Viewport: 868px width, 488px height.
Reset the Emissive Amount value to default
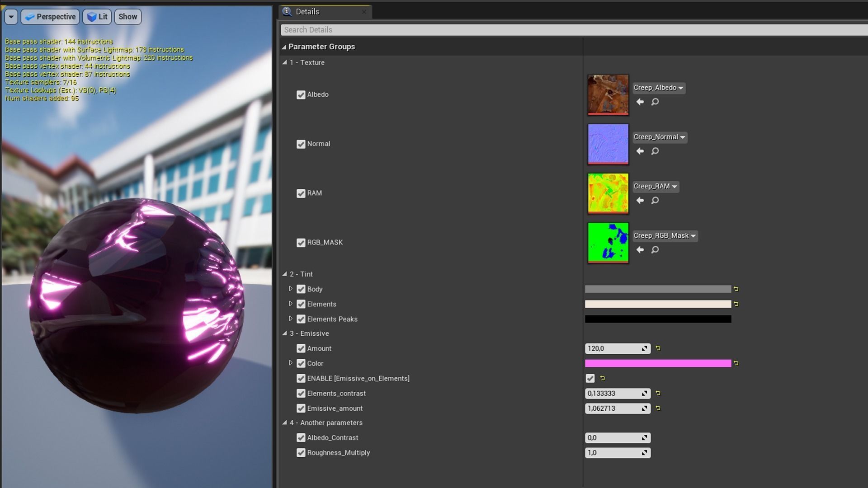click(658, 348)
